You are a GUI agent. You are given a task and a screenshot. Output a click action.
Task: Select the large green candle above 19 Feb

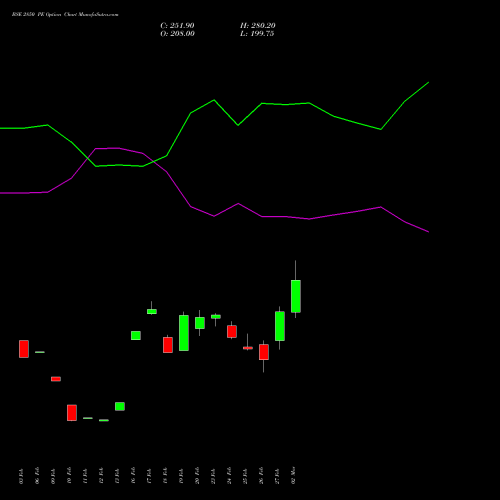[x=184, y=333]
